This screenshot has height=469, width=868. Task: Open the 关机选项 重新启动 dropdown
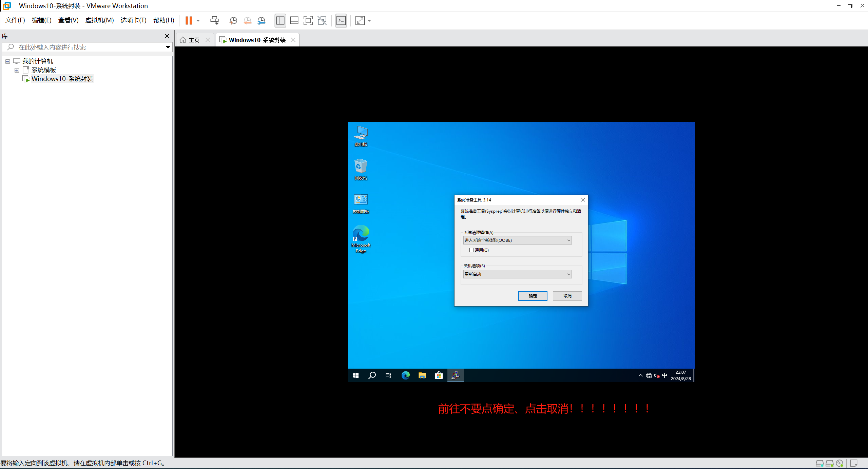point(517,274)
